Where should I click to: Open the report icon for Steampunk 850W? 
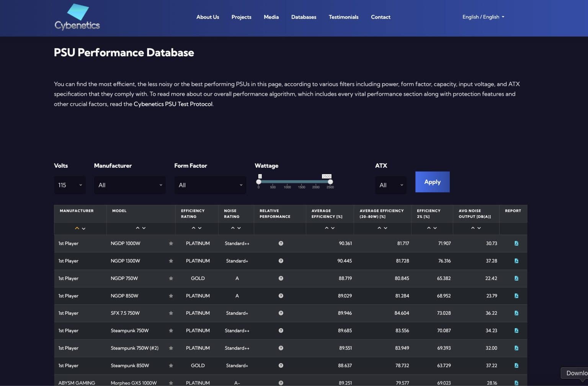516,365
